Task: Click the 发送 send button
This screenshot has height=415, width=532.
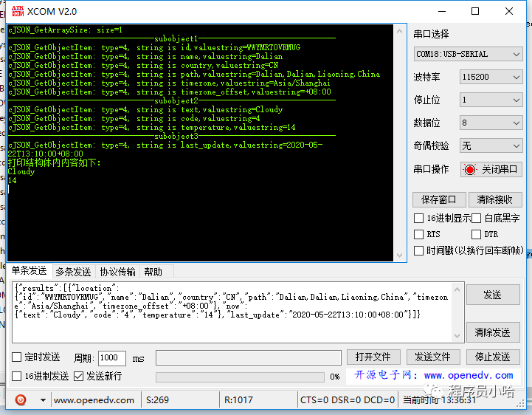Action: 492,295
